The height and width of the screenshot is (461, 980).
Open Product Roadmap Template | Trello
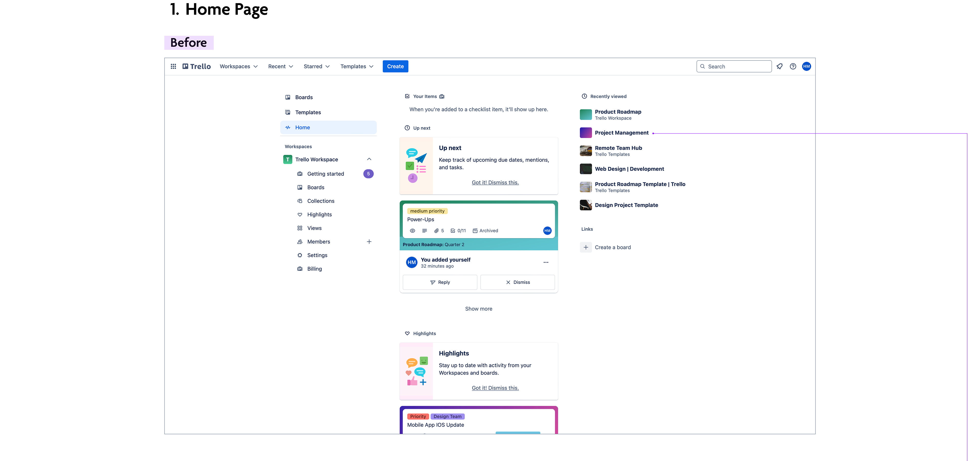click(x=640, y=184)
